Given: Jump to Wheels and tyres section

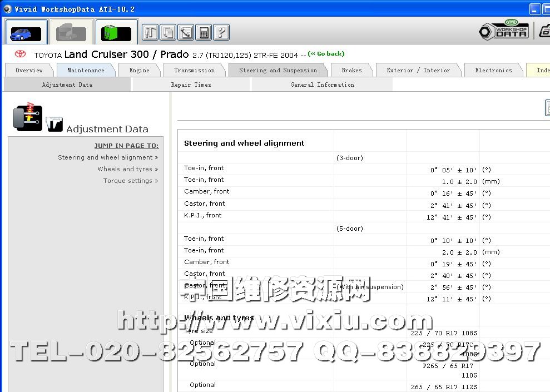Looking at the screenshot, I should [x=127, y=169].
